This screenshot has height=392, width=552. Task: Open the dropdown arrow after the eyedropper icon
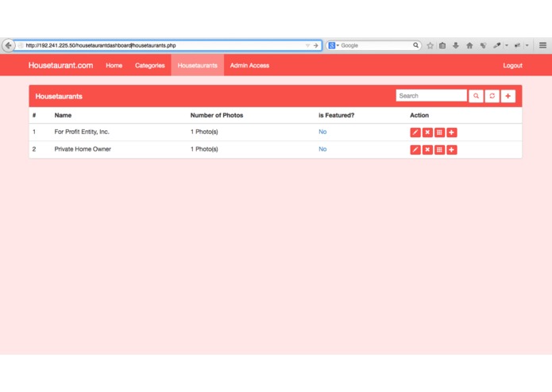click(x=507, y=45)
